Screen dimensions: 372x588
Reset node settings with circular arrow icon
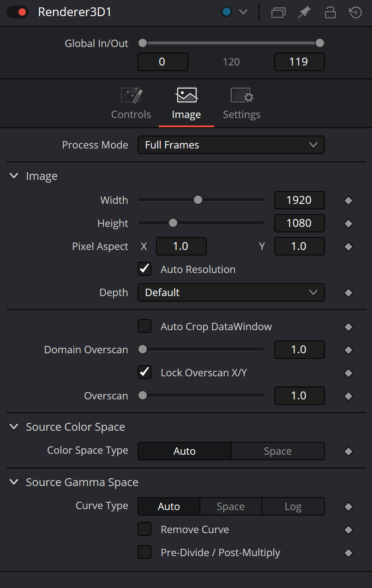click(355, 12)
